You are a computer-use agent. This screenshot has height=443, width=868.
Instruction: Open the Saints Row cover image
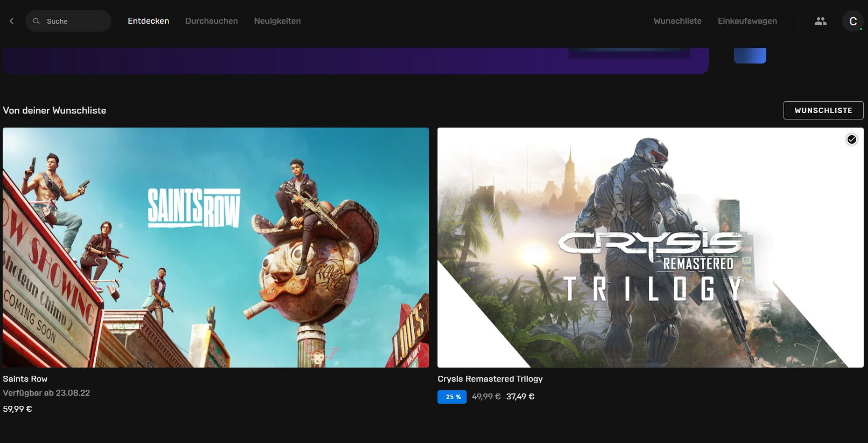point(216,248)
